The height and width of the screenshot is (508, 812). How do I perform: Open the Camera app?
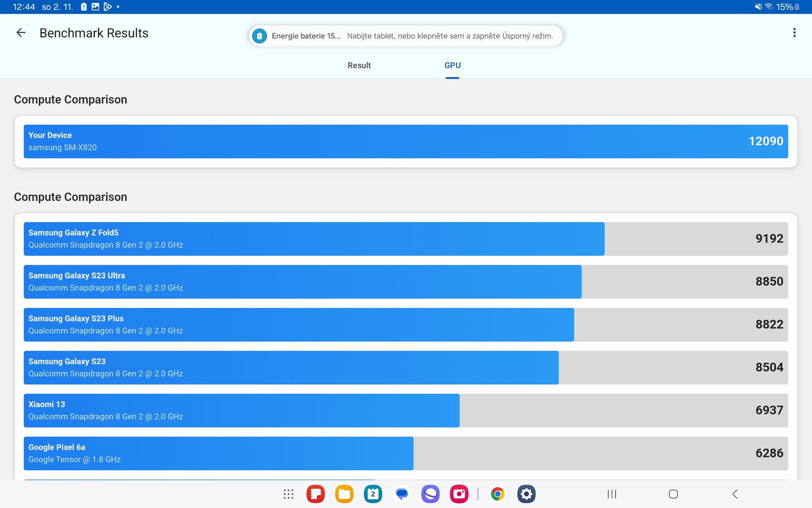(459, 494)
